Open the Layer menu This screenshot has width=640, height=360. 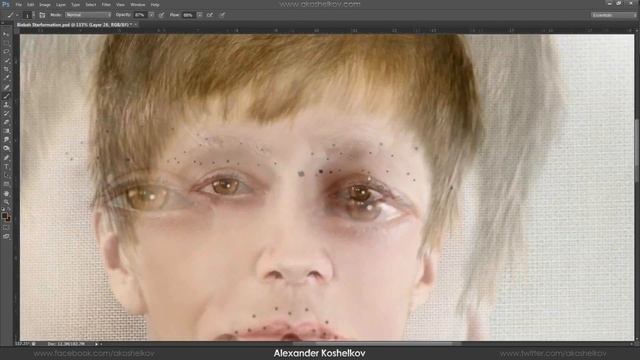tap(60, 4)
